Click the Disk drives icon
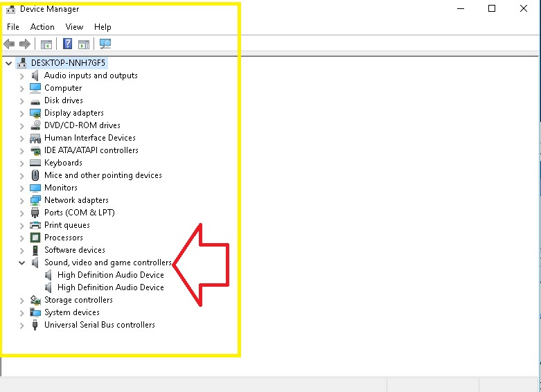This screenshot has width=541, height=392. [35, 100]
